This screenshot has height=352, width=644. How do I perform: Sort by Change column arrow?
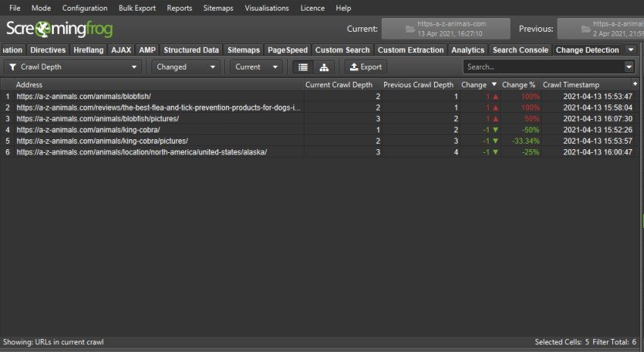[494, 85]
